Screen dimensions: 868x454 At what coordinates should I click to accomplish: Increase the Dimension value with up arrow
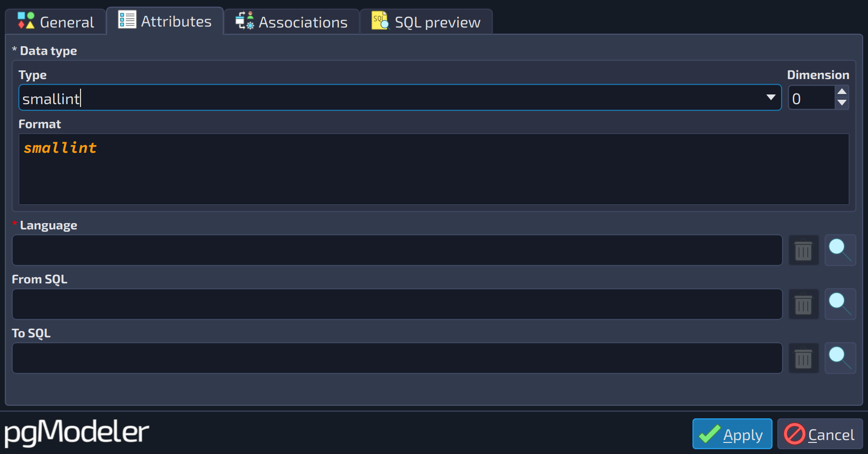(842, 92)
